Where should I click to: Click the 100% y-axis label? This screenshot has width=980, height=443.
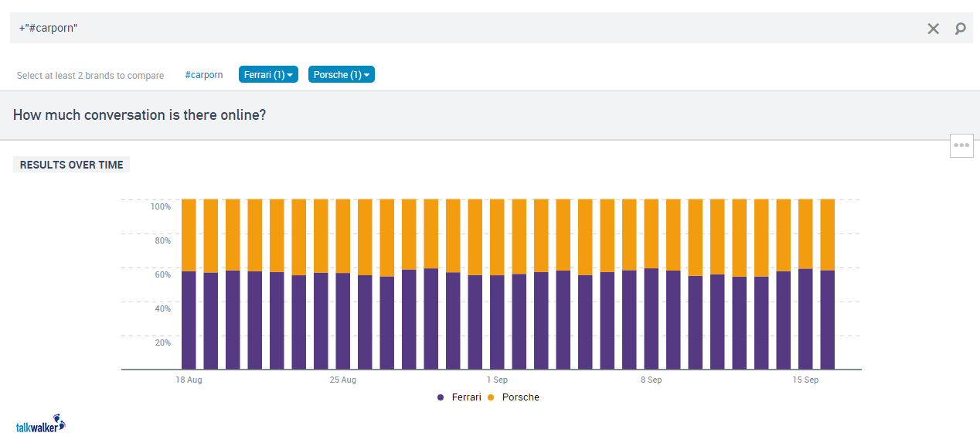click(x=161, y=206)
